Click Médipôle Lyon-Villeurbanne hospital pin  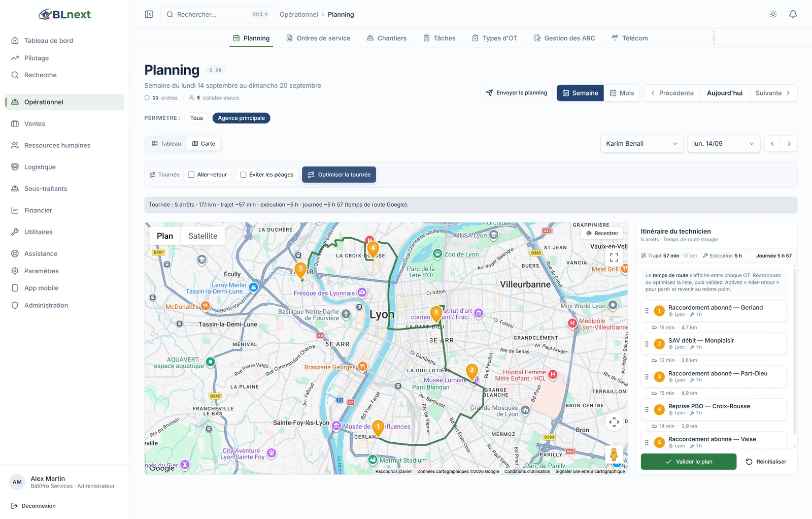coord(572,323)
